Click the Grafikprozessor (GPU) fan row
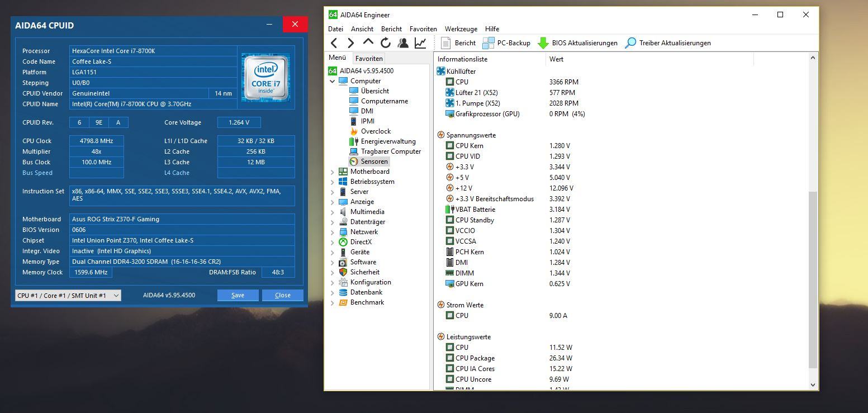This screenshot has height=413, width=868. tap(622, 114)
